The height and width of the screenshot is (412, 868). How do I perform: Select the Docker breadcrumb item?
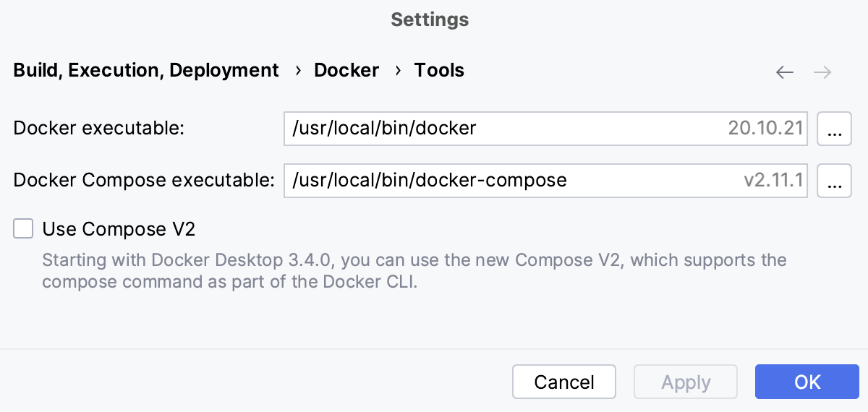tap(346, 71)
